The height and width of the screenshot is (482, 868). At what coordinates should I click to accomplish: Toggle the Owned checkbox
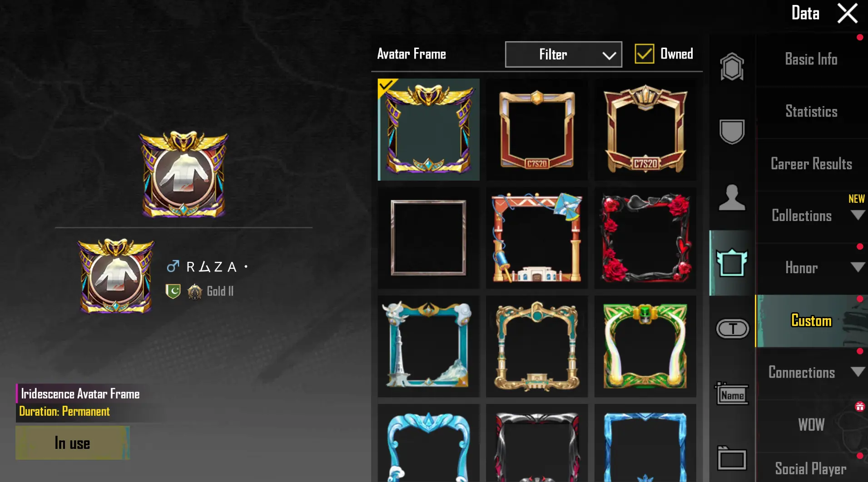pos(644,54)
